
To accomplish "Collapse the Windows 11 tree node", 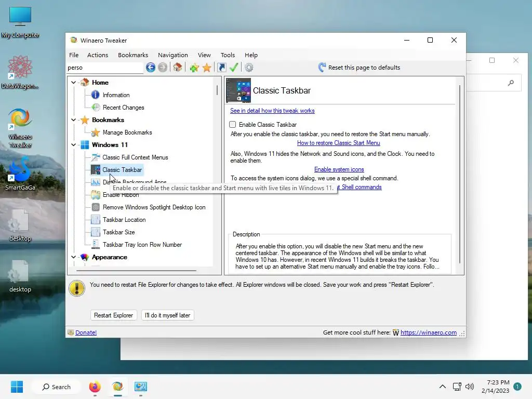I will point(73,145).
